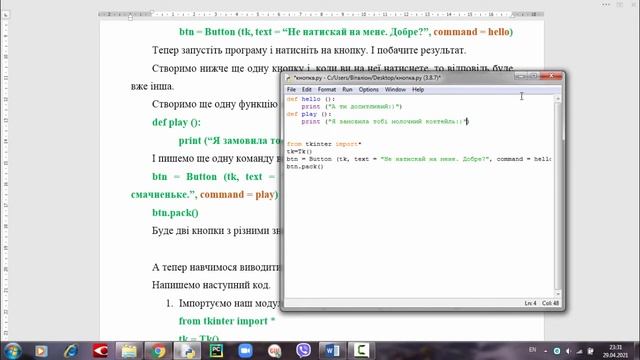Viewport: 640px width, 360px height.
Task: Click the IDLE scrollbar up arrow
Action: (x=558, y=98)
